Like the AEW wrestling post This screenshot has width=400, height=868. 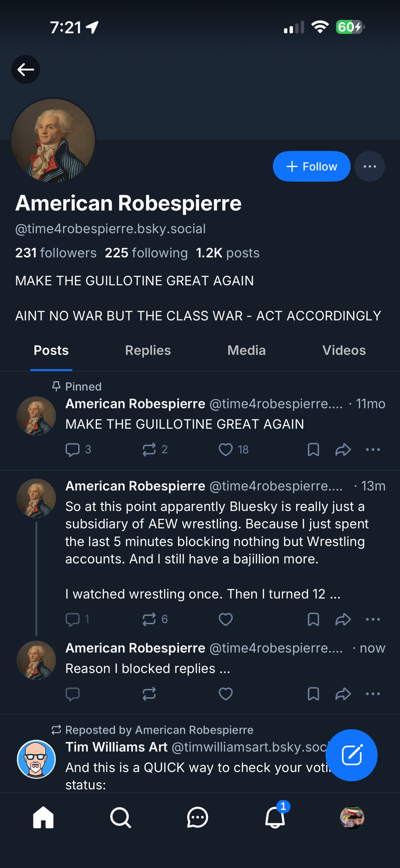[226, 619]
